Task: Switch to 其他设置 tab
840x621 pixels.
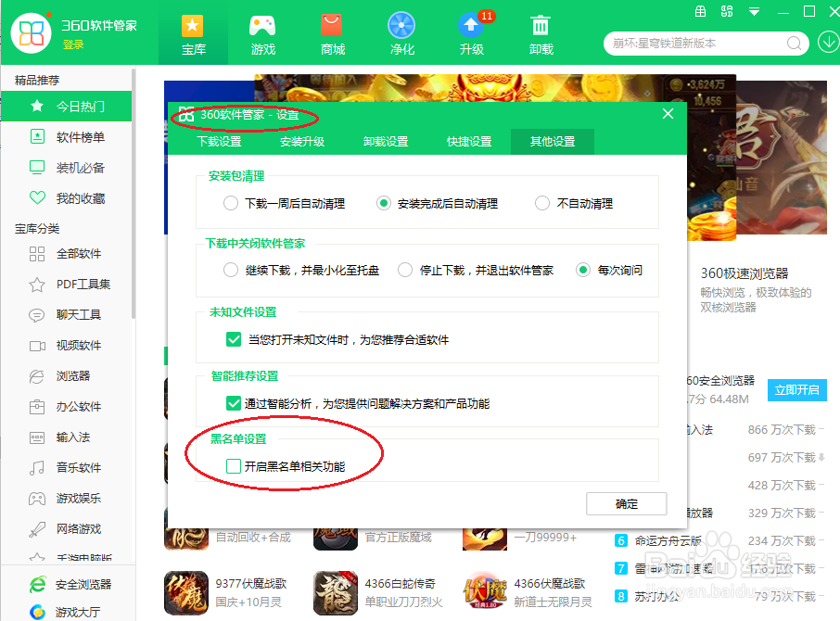Action: tap(553, 141)
